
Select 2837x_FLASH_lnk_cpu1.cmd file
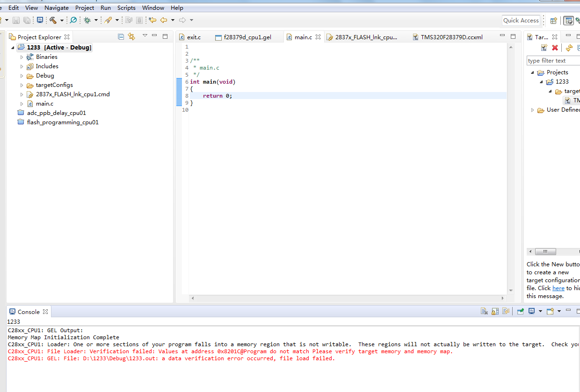point(72,94)
